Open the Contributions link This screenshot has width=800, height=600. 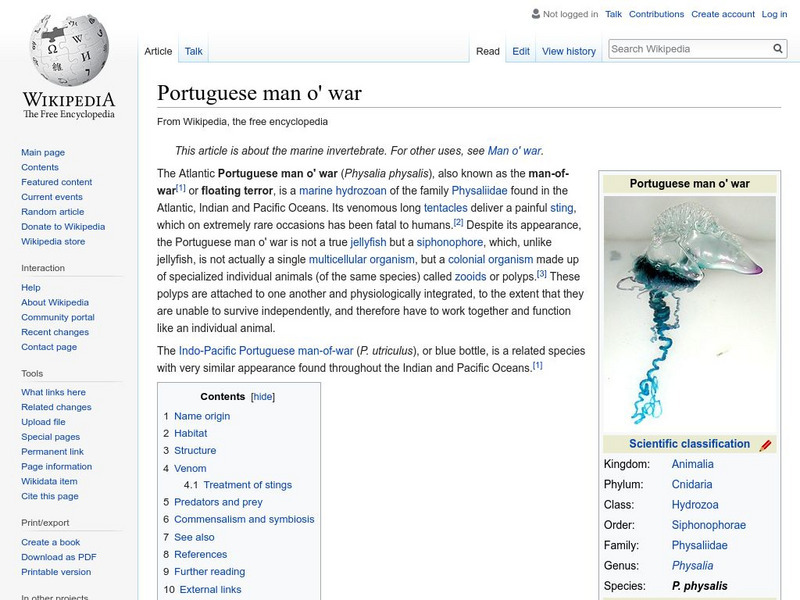pos(656,14)
